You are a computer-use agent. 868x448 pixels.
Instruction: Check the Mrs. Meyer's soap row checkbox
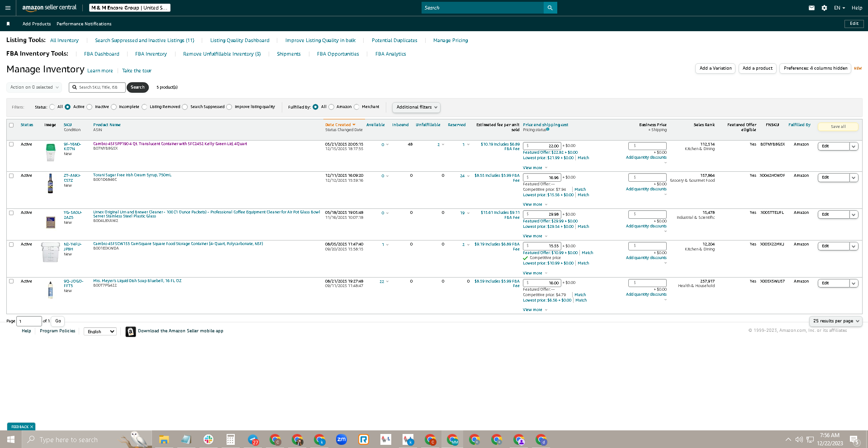tap(11, 281)
